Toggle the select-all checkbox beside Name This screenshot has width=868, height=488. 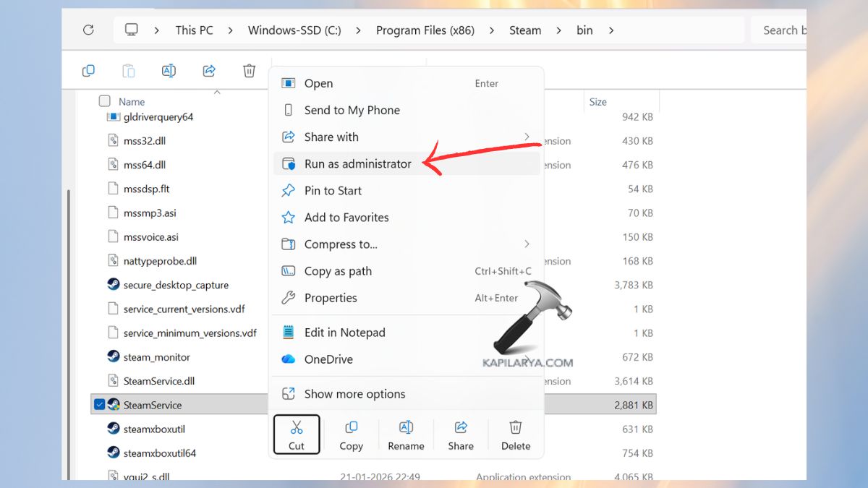pos(105,101)
